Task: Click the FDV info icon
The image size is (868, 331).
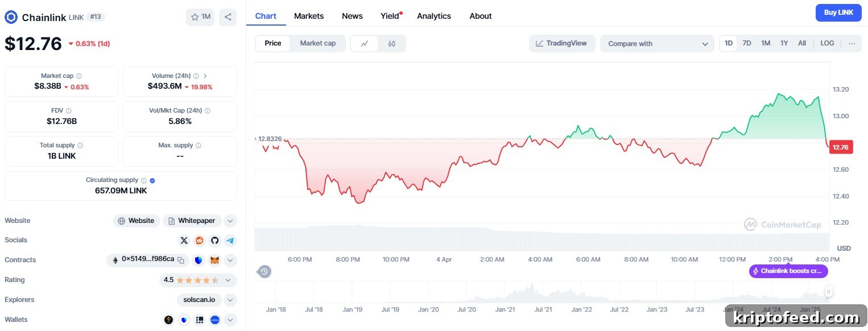Action: pos(69,111)
